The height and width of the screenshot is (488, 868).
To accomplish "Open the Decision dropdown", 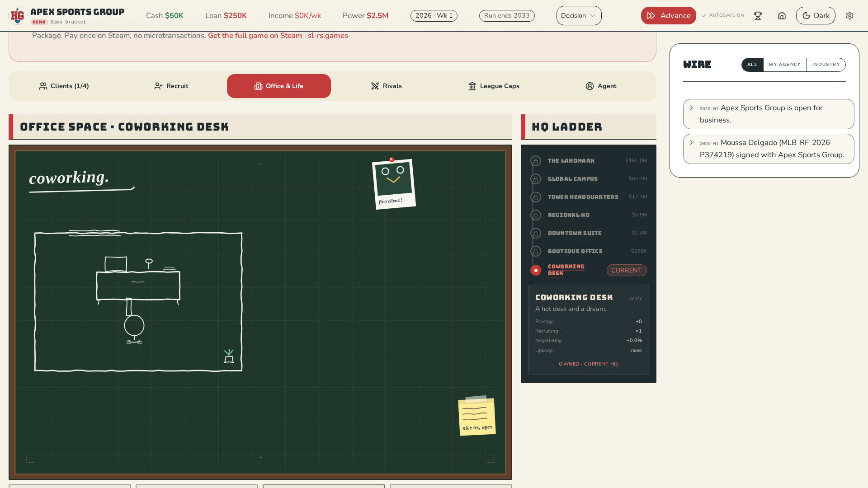I will (x=579, y=16).
